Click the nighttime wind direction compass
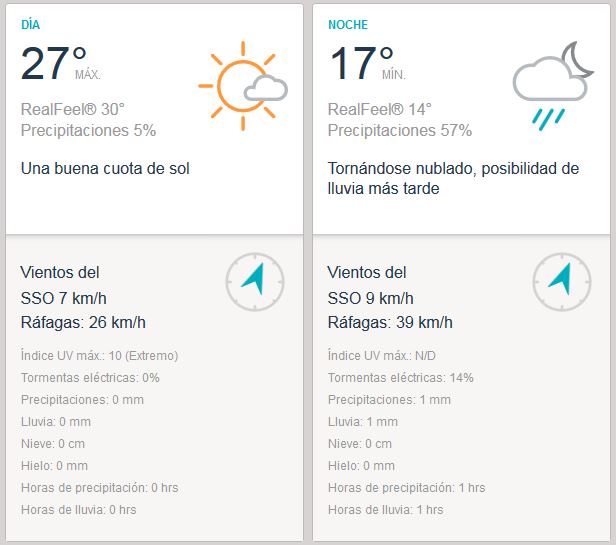 [x=562, y=281]
